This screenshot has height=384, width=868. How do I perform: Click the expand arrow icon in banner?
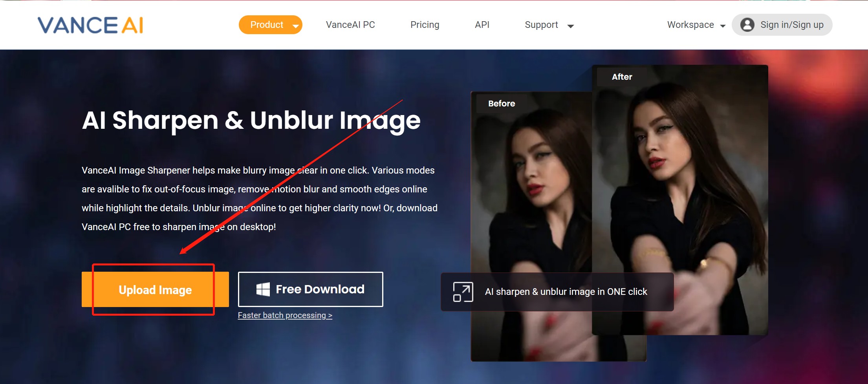[x=463, y=292]
